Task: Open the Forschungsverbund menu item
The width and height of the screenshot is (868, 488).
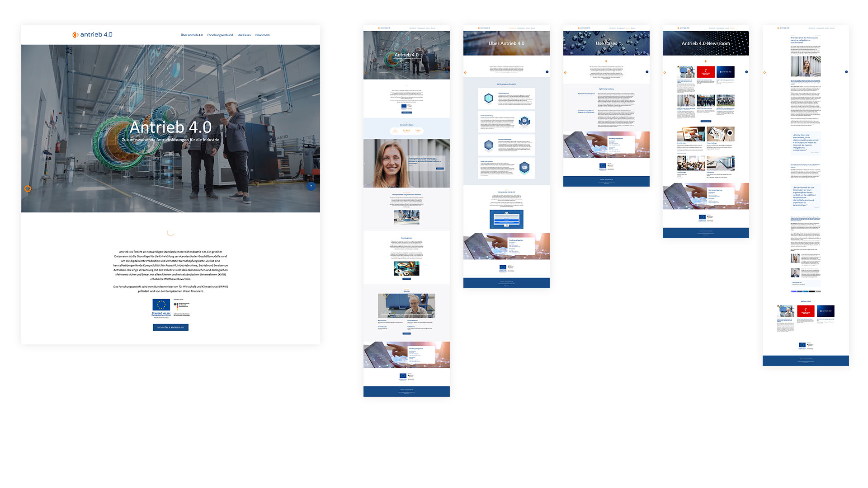Action: (x=220, y=35)
